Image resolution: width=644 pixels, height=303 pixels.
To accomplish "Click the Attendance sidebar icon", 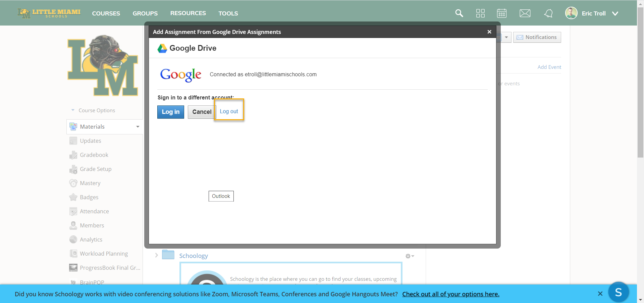I will (73, 211).
